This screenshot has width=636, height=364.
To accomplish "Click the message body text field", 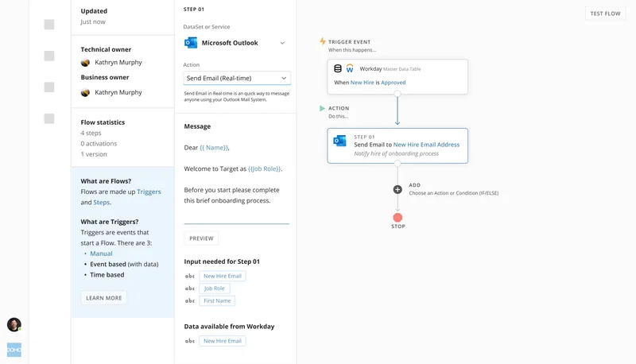I will tap(236, 179).
